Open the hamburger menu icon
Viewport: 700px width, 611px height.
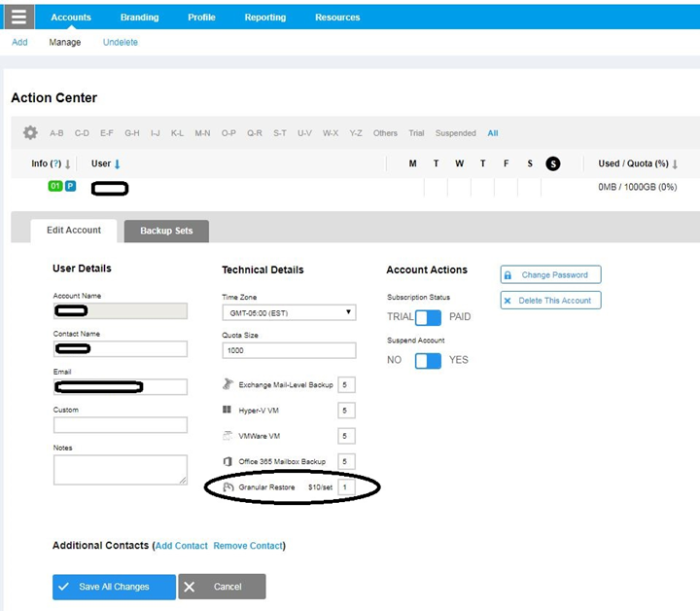pos(19,17)
